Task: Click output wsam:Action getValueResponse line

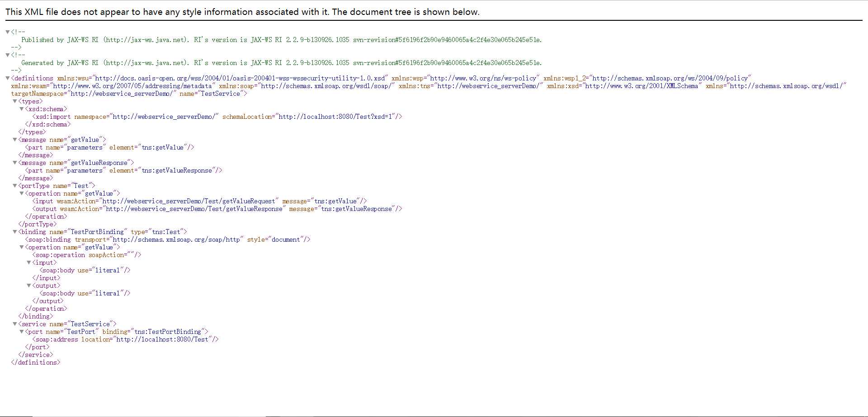Action: click(x=217, y=209)
